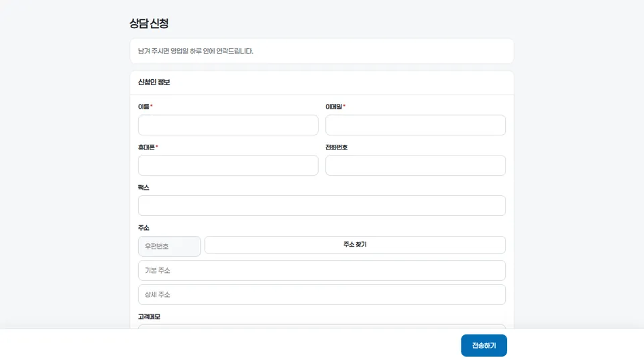The image size is (644, 362).
Task: Open address search with 주소 찾기 button
Action: (355, 245)
